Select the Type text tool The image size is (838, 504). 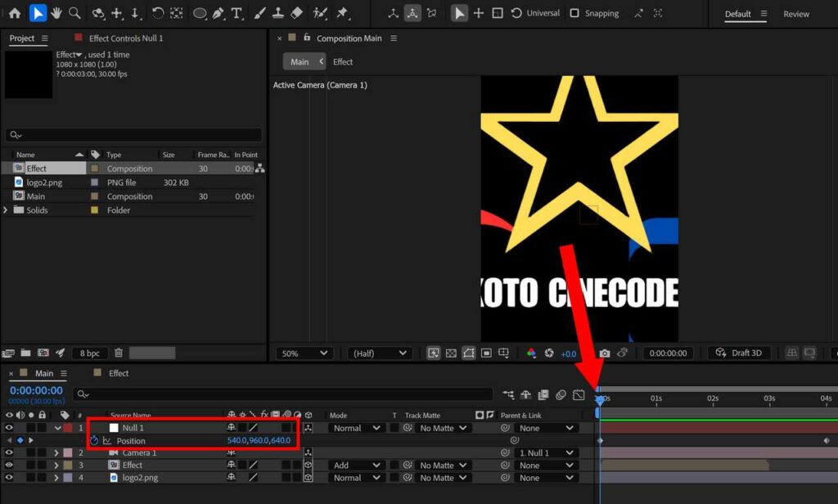237,13
